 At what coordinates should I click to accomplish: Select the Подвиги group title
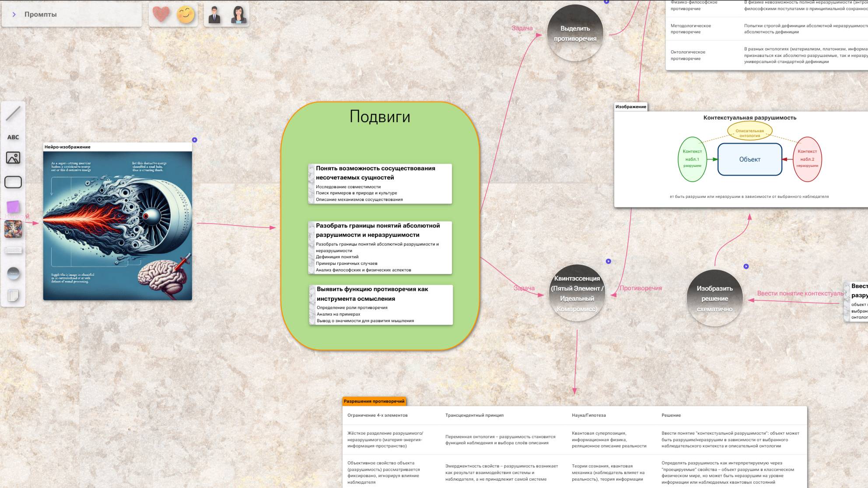[x=380, y=116]
